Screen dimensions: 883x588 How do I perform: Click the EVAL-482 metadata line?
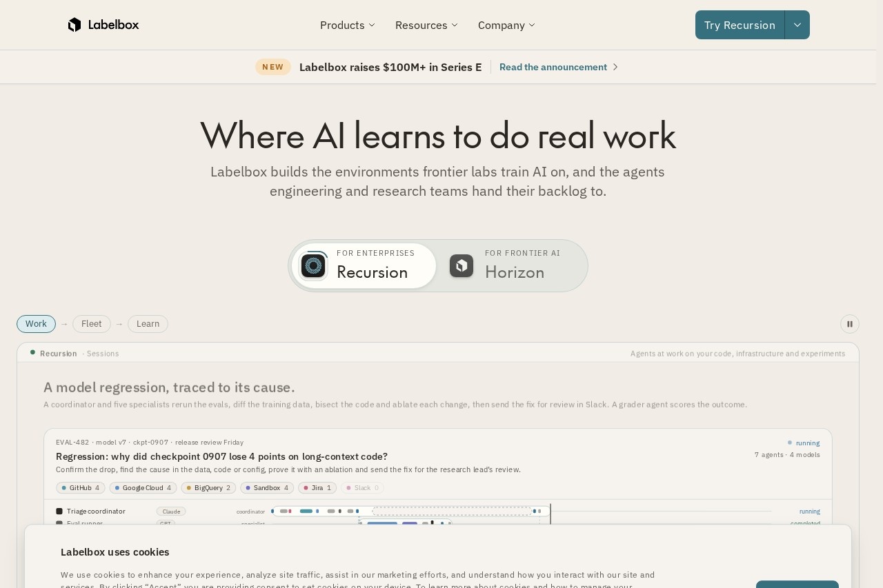point(150,443)
